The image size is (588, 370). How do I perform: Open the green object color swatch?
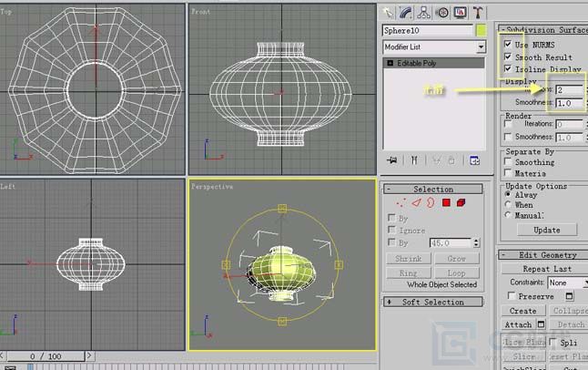[x=482, y=30]
